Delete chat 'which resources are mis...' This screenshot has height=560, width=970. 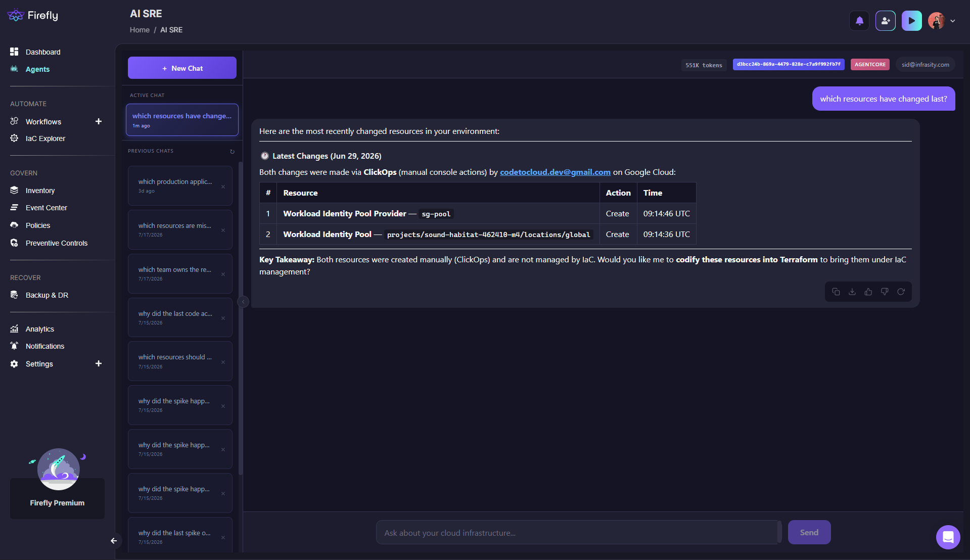coord(223,230)
